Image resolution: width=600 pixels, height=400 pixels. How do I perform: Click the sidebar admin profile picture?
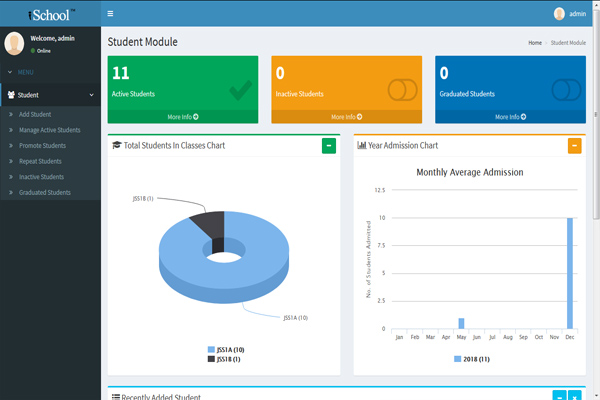click(x=15, y=43)
